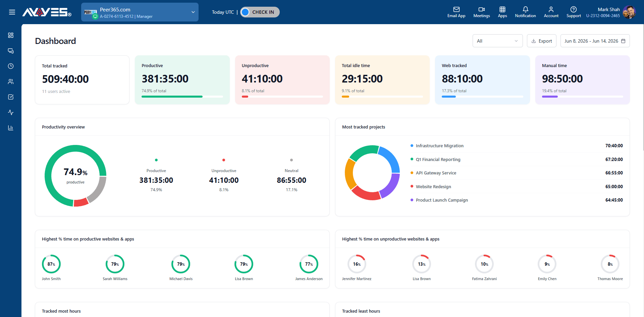Viewport: 644px width, 317px height.
Task: Click Jennifer Martinez's 16% ring
Action: (357, 264)
